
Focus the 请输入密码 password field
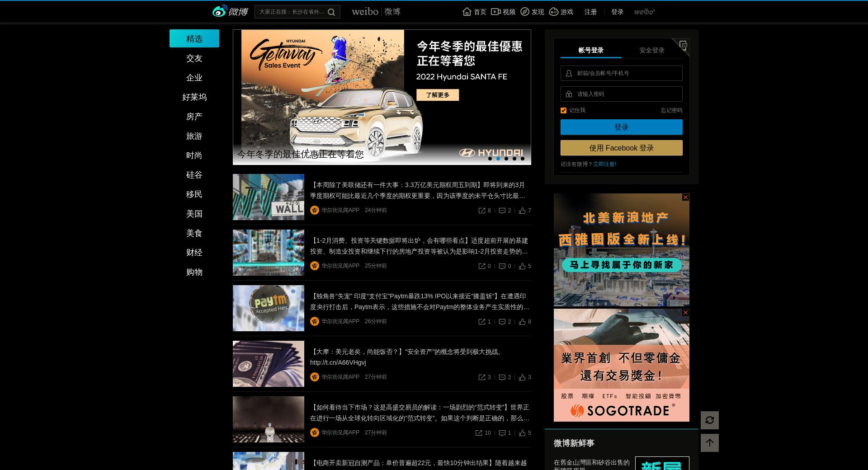[622, 94]
